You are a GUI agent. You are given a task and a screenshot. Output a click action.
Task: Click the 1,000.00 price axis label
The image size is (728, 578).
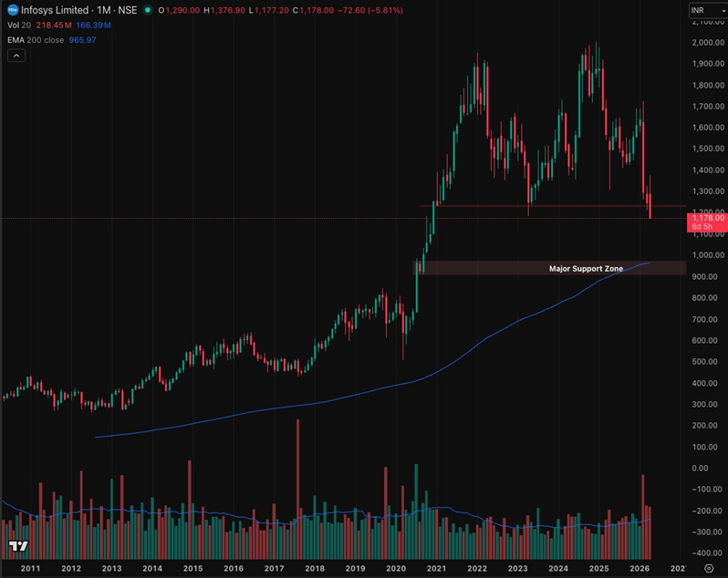(708, 254)
